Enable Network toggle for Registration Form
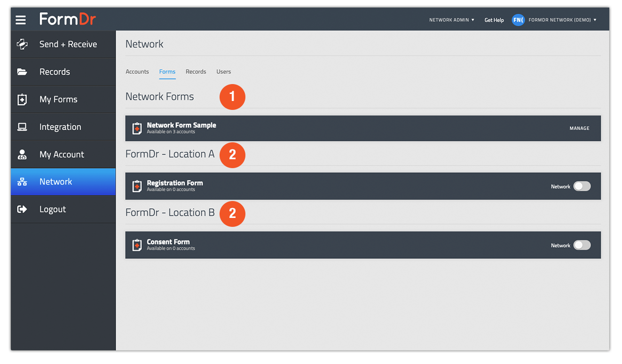Viewport: 622px width, 364px height. click(582, 186)
